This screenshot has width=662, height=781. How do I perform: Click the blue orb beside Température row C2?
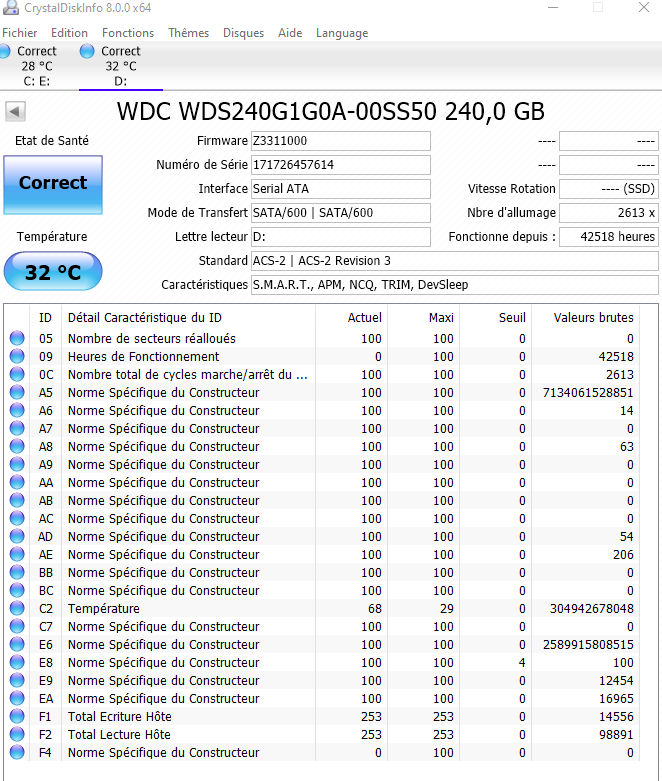tap(17, 609)
